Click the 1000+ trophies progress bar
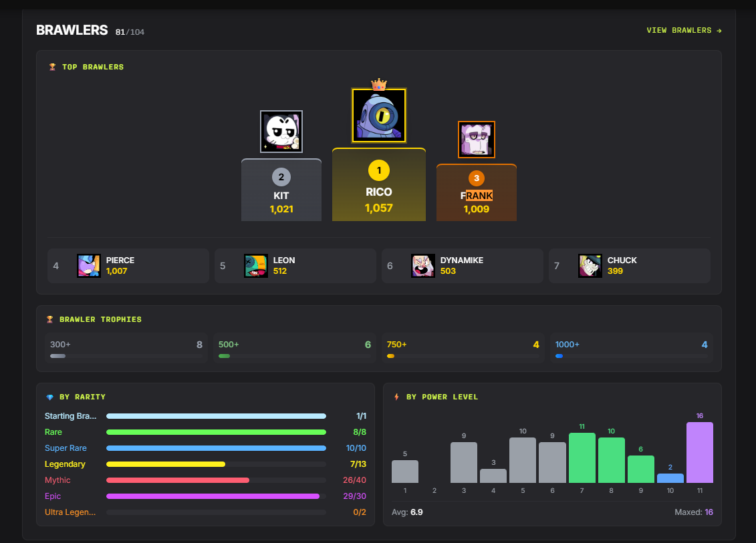Viewport: 756px width, 543px height. (631, 356)
